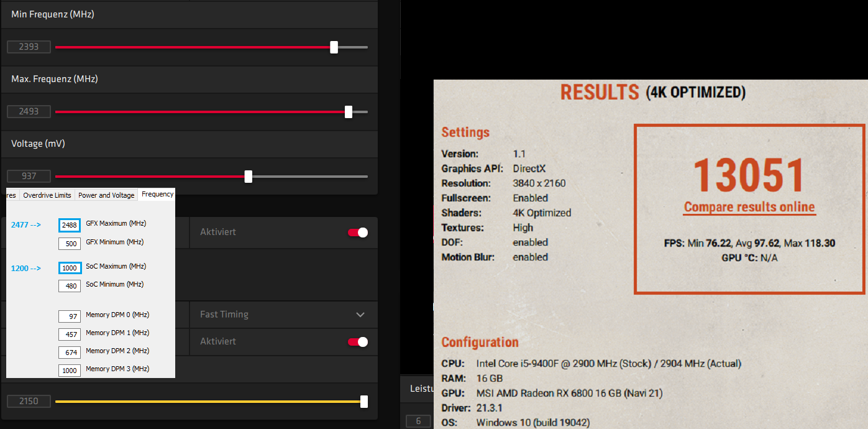
Task: Click the Memory DPM 3 (MHz) field
Action: click(x=69, y=371)
